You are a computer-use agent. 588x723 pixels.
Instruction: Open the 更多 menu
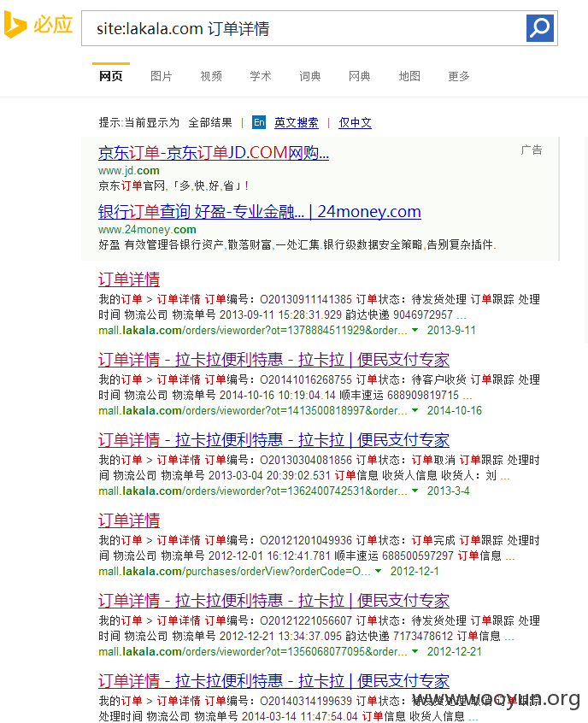(459, 76)
